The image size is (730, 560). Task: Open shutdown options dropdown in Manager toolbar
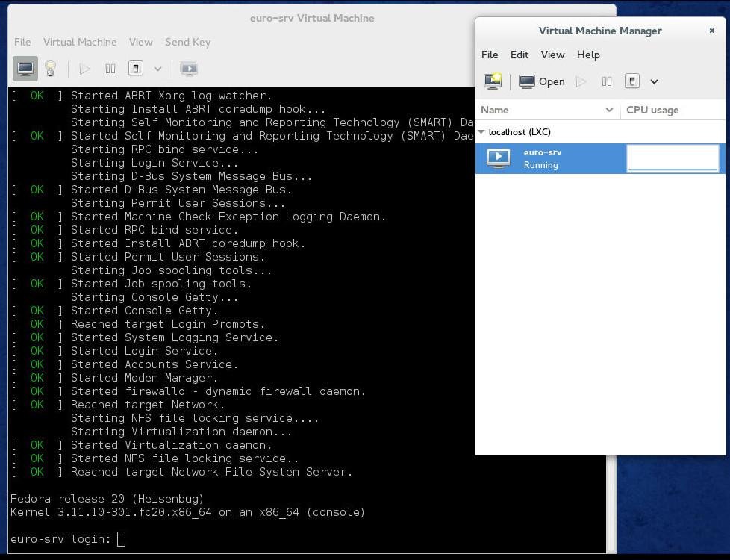click(x=654, y=81)
